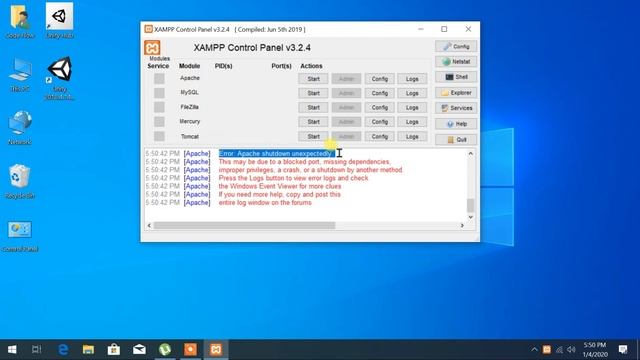Click the log's horizontal scroll left arrow
Viewport: 640px width, 360px height.
point(149,225)
